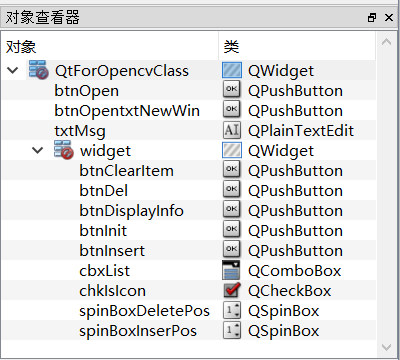400x360 pixels.
Task: Click QPushButton text in btnDisplayInfo row
Action: click(x=295, y=211)
